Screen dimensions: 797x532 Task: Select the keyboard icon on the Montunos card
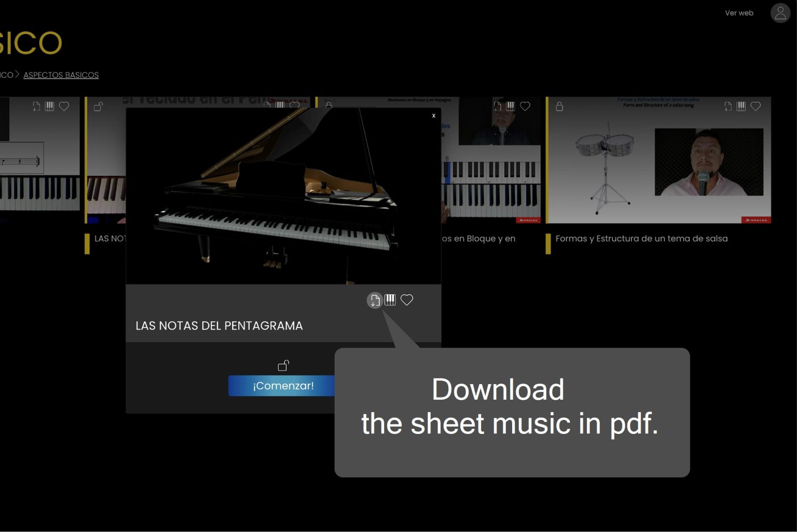[x=511, y=106]
